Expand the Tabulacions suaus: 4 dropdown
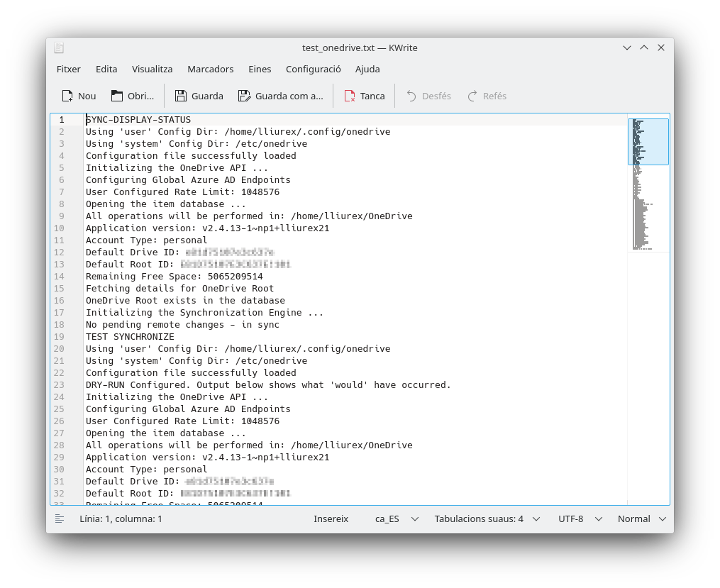The image size is (720, 588). [x=487, y=518]
